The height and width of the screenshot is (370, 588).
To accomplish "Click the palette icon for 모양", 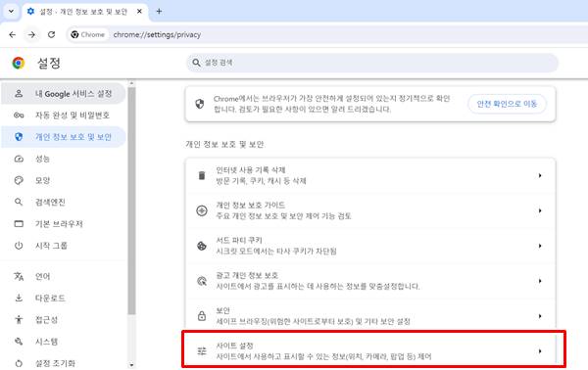I will point(19,180).
